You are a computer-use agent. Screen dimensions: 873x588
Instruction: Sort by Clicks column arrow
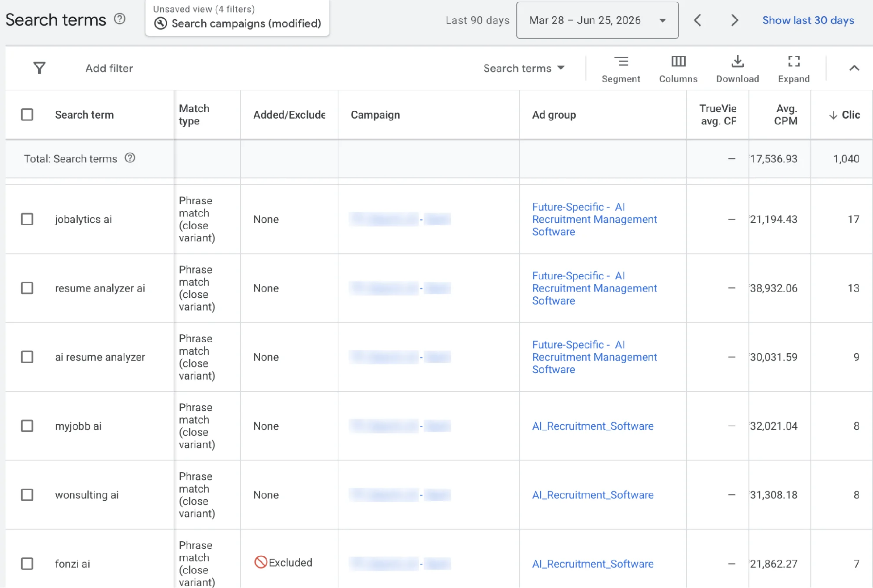(x=833, y=115)
